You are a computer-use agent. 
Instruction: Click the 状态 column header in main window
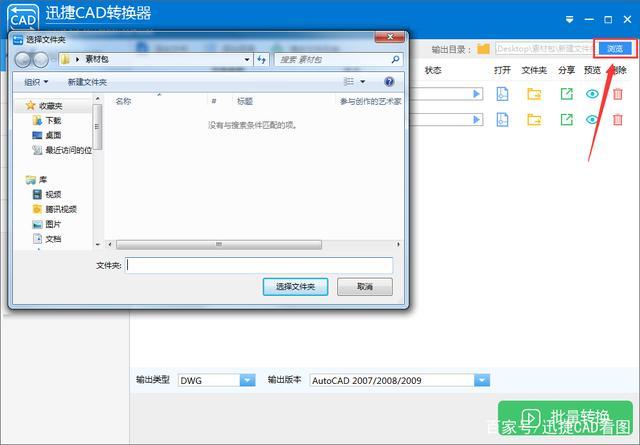[x=433, y=70]
